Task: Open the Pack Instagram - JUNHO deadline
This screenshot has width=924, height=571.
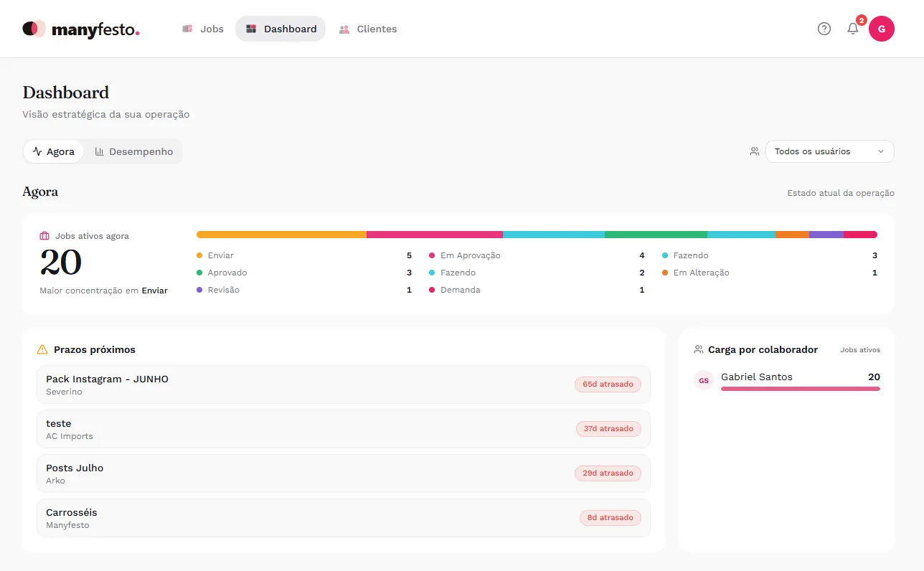Action: [x=344, y=384]
